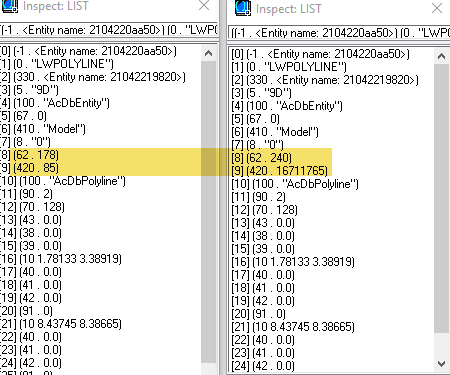
Task: Select row [14] (38 . 0.0) in left window
Action: pos(31,233)
